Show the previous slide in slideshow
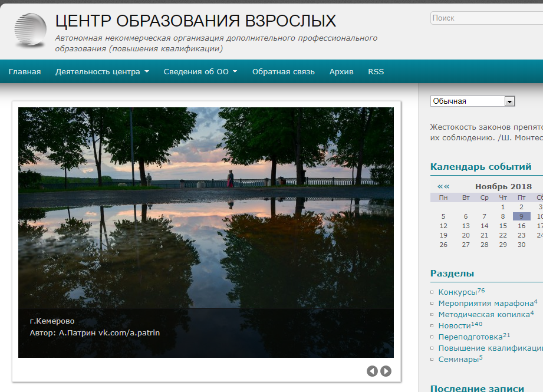 pos(372,371)
